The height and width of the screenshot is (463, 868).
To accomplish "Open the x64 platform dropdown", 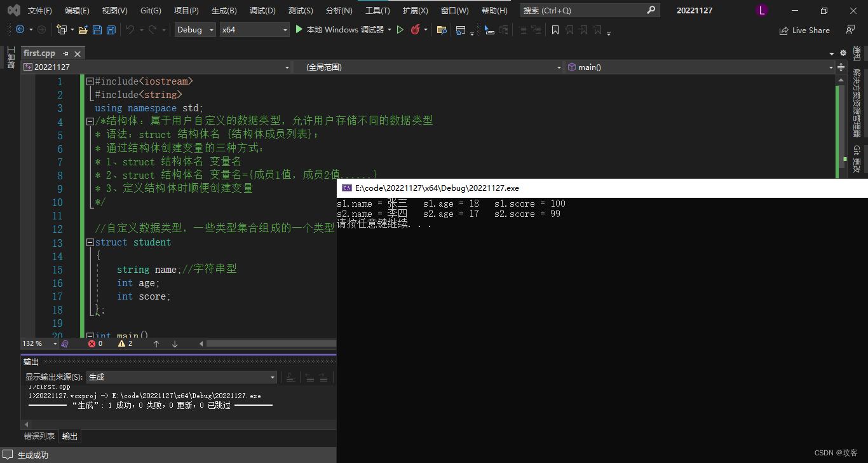I will [x=254, y=30].
